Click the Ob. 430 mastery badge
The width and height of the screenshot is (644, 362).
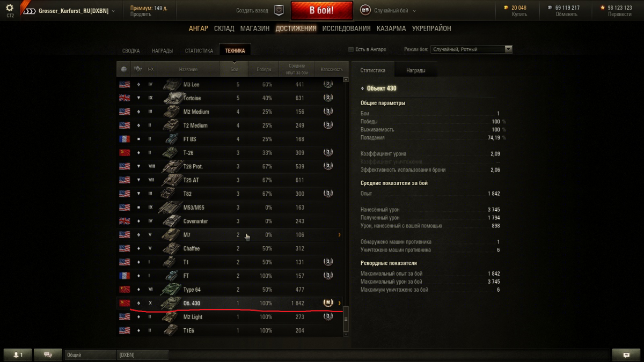coord(328,303)
